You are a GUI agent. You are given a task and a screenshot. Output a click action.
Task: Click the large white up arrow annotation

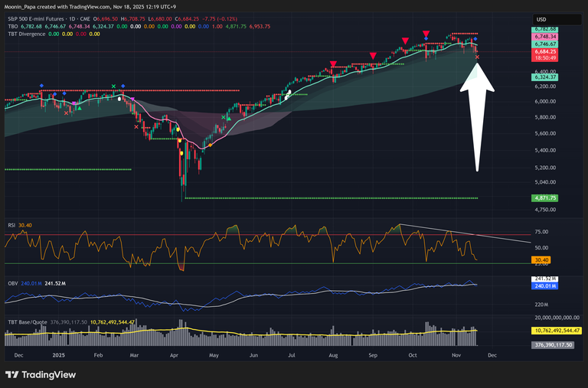point(476,115)
